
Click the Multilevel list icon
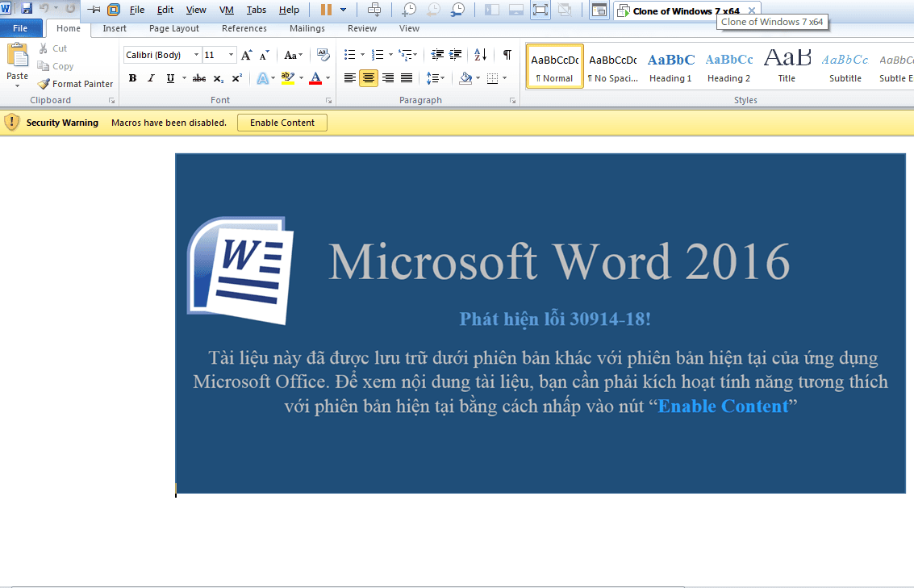point(404,55)
